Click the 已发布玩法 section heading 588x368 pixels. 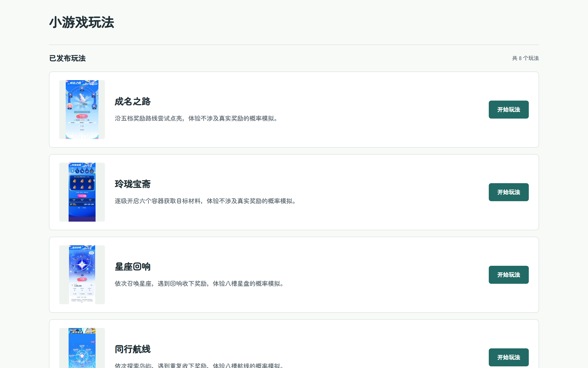[67, 58]
